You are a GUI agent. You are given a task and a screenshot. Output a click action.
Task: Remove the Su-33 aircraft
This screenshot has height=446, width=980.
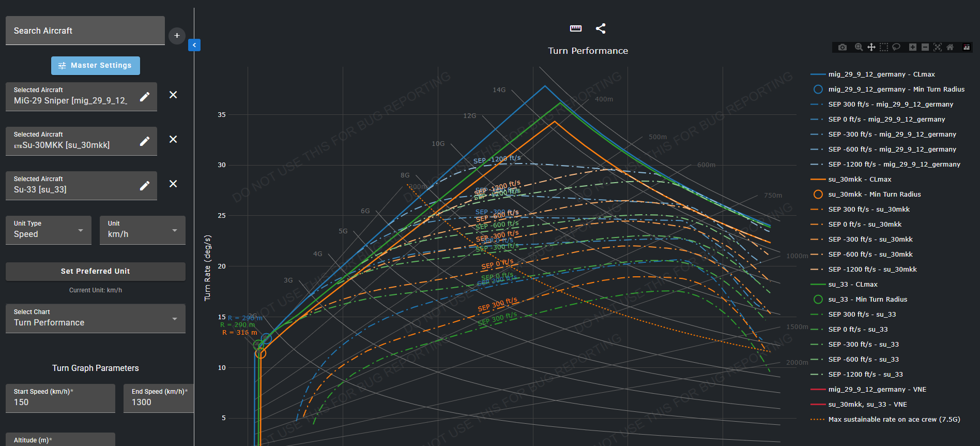coord(173,184)
